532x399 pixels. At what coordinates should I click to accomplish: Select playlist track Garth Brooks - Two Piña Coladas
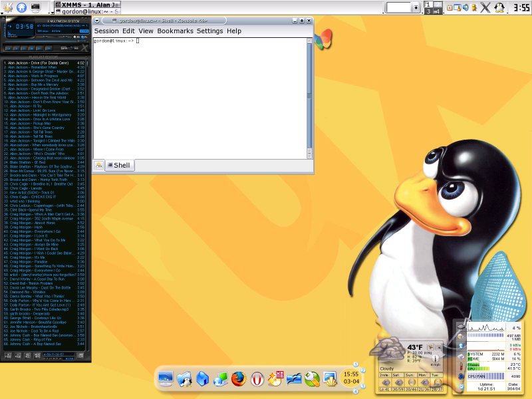coord(44,309)
